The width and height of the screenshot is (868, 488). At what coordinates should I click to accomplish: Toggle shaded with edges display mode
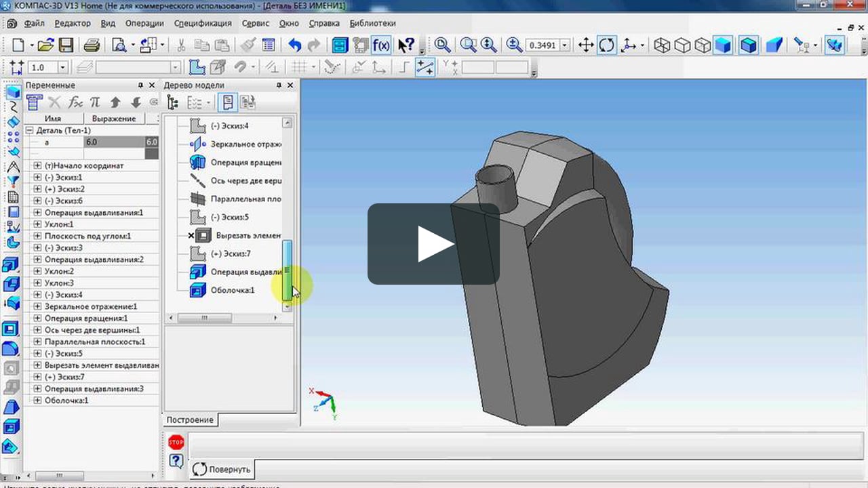tap(749, 45)
